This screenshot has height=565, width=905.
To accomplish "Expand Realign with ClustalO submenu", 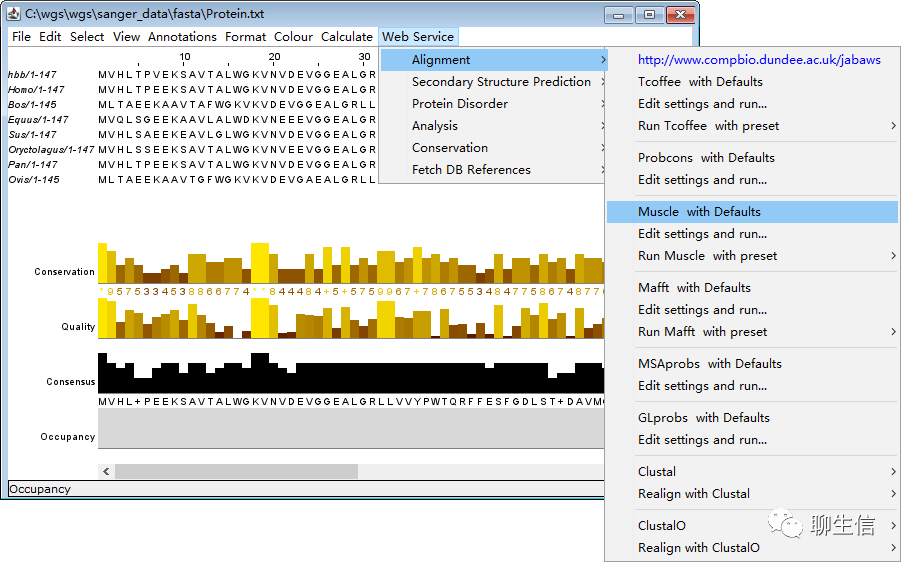I will tap(753, 547).
